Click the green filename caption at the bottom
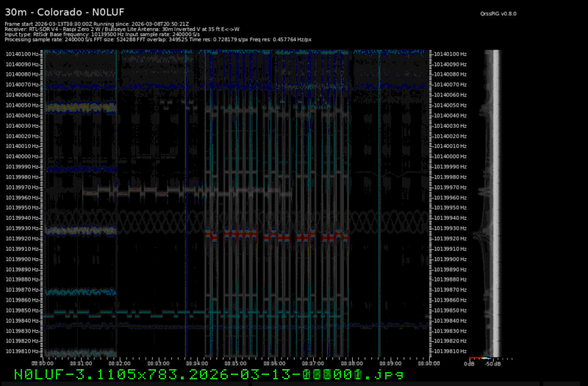Viewport: 588px width, 386px height. pyautogui.click(x=209, y=374)
